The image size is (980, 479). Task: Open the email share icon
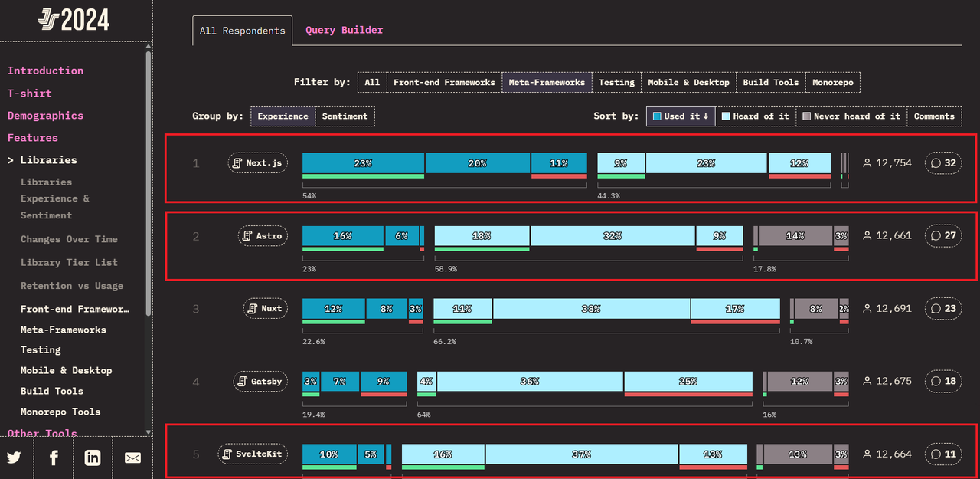pos(132,458)
